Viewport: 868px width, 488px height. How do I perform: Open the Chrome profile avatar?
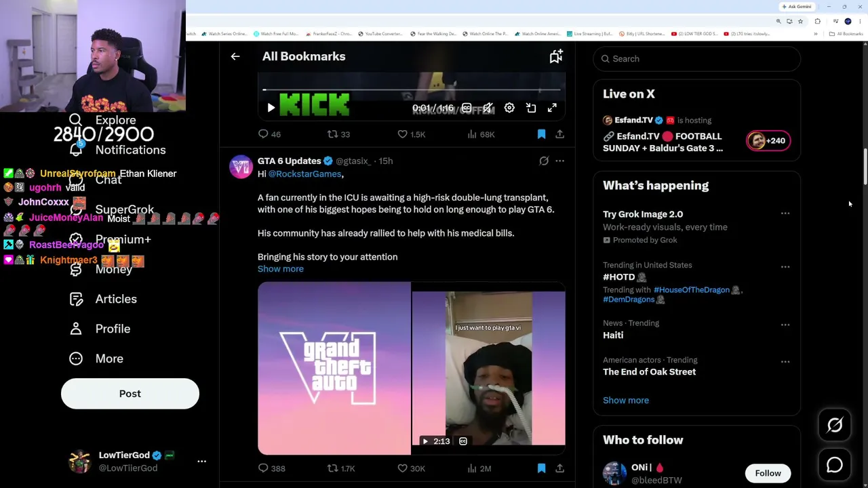pos(848,21)
